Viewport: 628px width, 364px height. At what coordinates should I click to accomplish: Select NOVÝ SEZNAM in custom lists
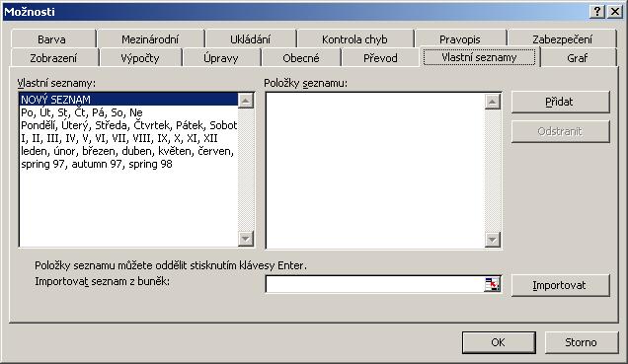(x=128, y=100)
